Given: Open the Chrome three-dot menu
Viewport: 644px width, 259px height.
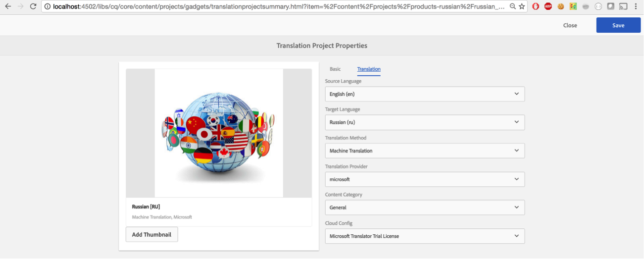Looking at the screenshot, I should 636,6.
